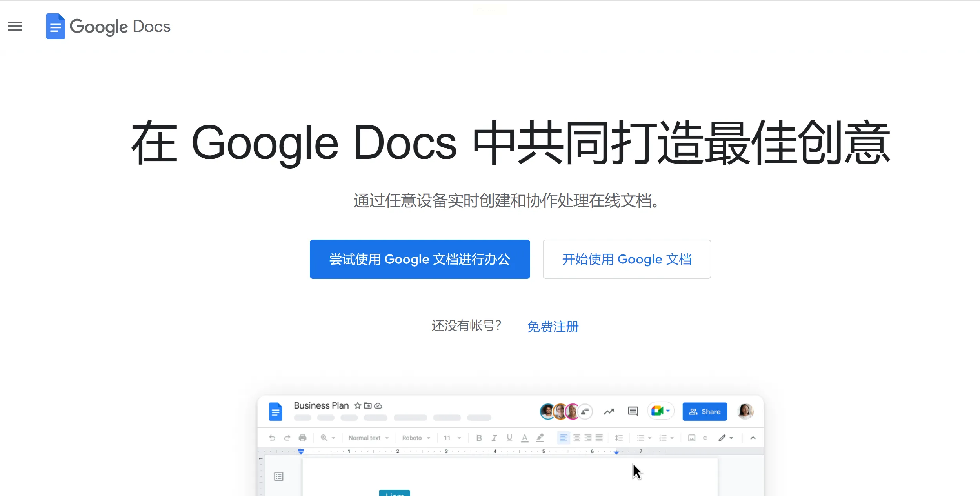Click the star icon beside Business Plan

(x=357, y=405)
